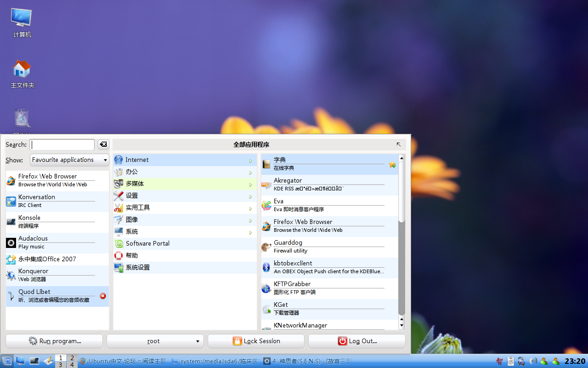Launch Guarddog firewall utility
Viewport: 588px width, 368px height.
(x=329, y=247)
